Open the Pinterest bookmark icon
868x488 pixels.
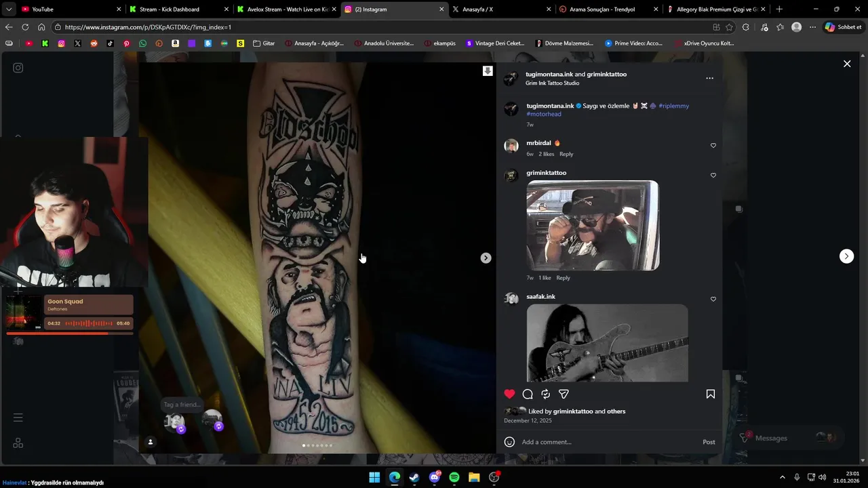tap(126, 43)
